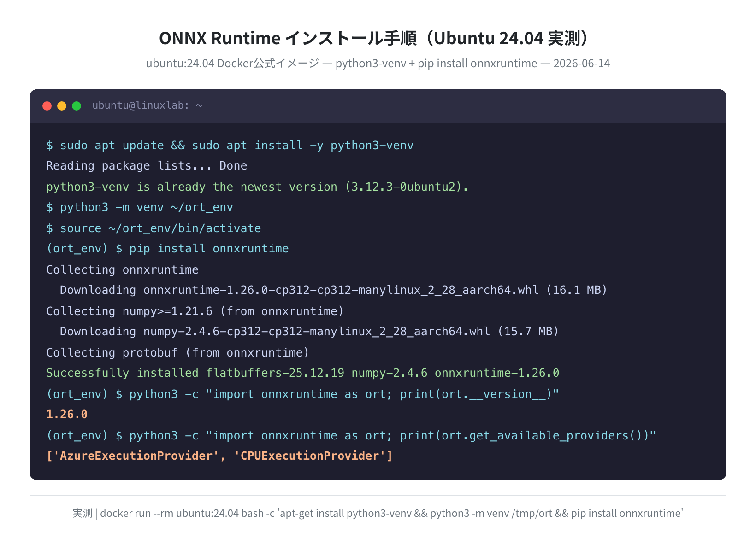Image resolution: width=756 pixels, height=538 pixels.
Task: Click the get_available_providers command line
Action: [x=351, y=436]
